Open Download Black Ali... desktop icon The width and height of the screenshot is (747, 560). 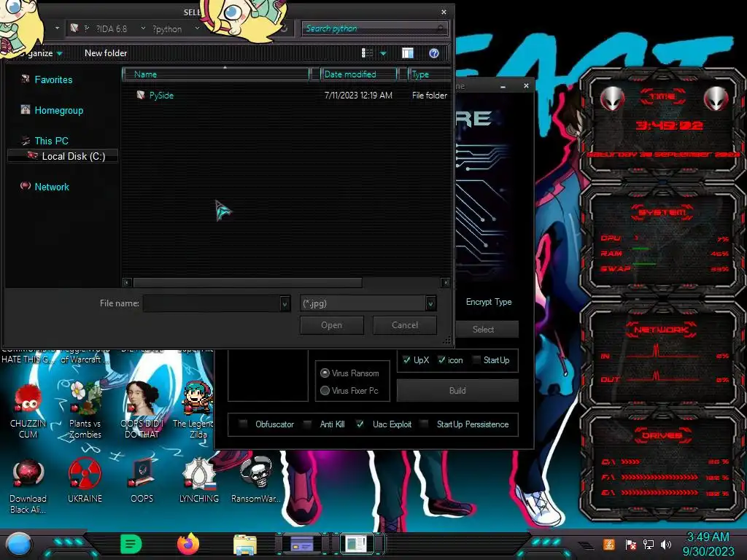click(28, 486)
